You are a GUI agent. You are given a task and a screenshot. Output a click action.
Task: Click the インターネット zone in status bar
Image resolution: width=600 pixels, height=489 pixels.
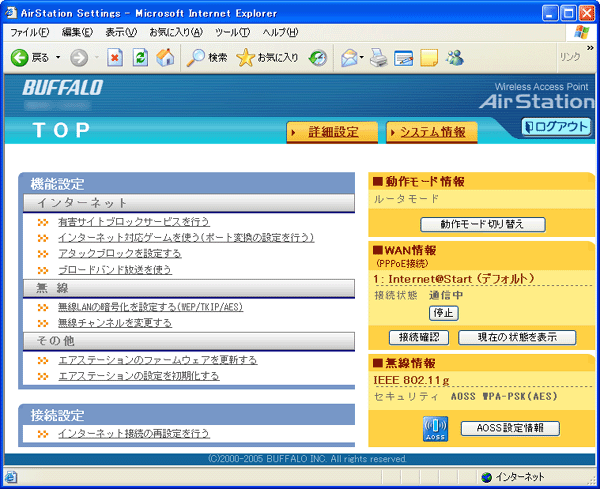[x=514, y=477]
